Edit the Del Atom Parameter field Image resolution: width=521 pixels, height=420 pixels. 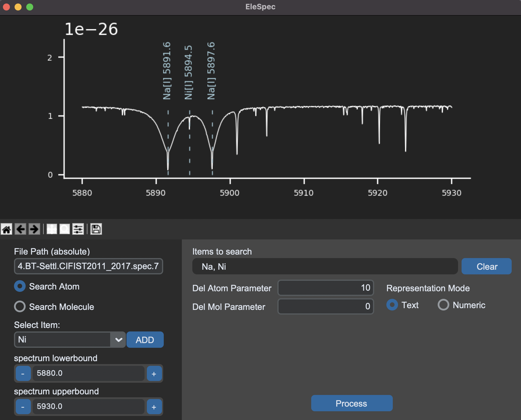(x=326, y=288)
